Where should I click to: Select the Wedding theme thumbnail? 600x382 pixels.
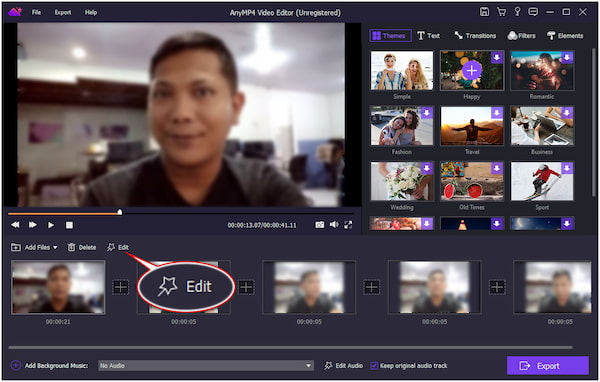tap(402, 181)
